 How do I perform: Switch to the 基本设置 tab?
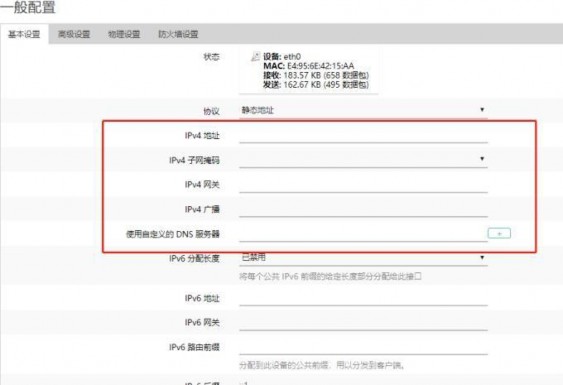point(24,34)
